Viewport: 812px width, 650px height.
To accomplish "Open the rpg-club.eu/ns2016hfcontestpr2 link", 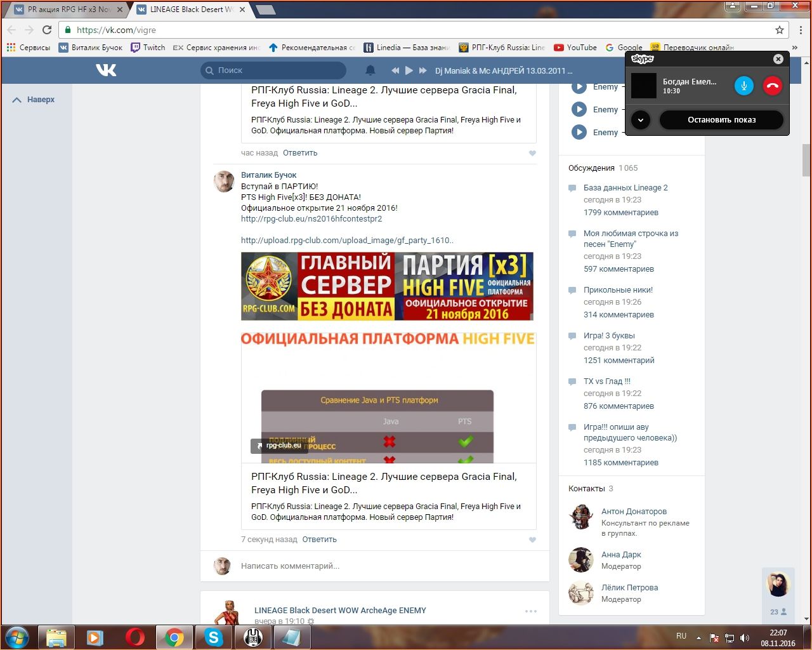I will pos(311,219).
